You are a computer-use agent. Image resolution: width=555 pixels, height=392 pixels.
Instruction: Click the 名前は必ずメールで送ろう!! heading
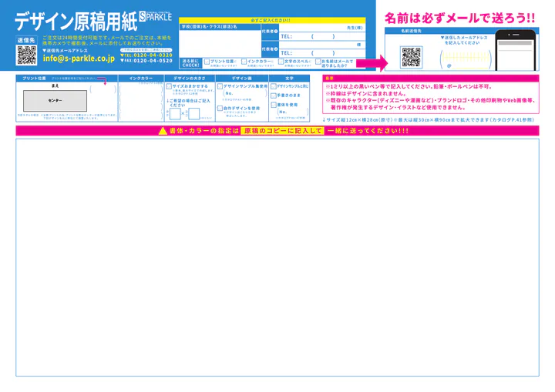459,18
